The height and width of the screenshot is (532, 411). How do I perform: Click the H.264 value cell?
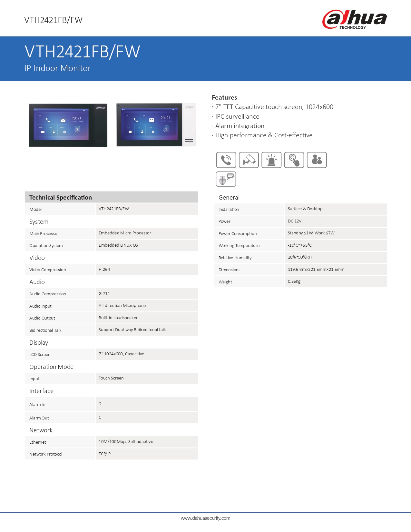[147, 270]
